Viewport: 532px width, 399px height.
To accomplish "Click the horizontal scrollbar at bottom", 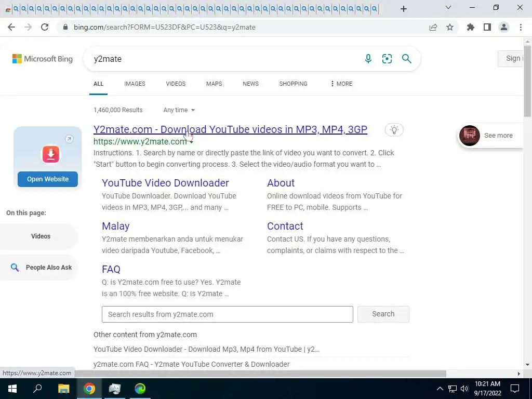I will 261,374.
